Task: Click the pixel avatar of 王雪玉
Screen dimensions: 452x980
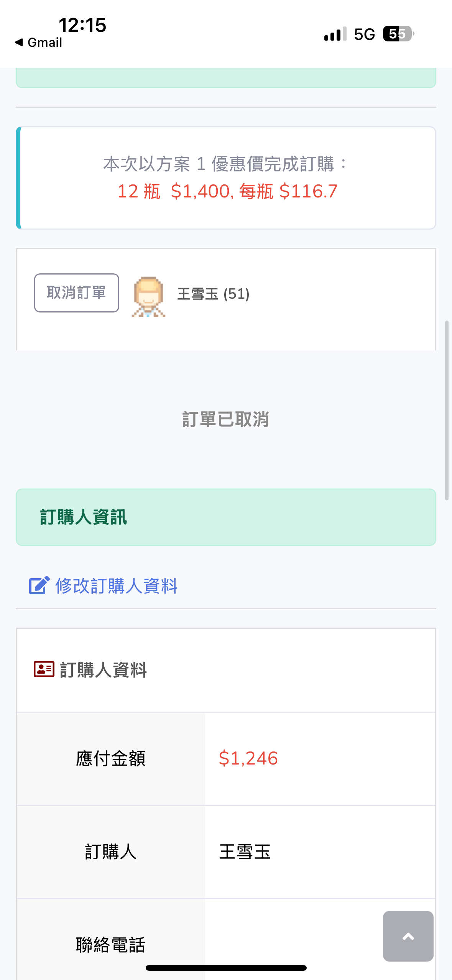Action: (x=149, y=296)
